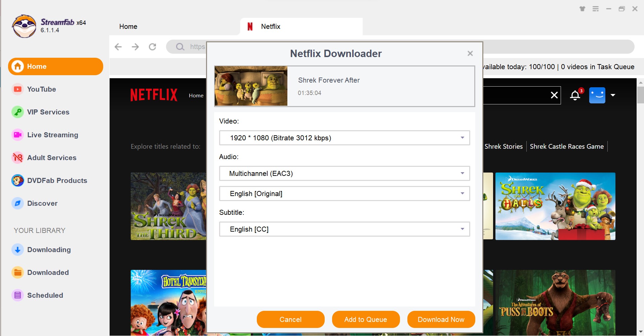Open the English [Original] audio language dropdown
This screenshot has width=644, height=336.
[x=345, y=194]
